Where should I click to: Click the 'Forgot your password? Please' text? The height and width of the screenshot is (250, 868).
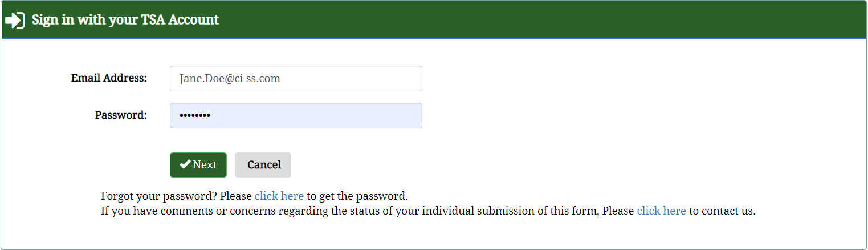(x=176, y=196)
